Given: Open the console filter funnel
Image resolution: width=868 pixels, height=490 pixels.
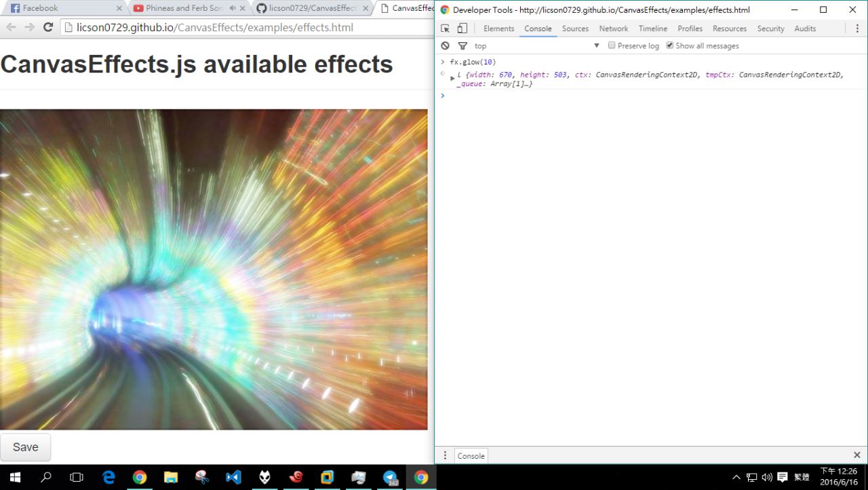Looking at the screenshot, I should tap(462, 45).
